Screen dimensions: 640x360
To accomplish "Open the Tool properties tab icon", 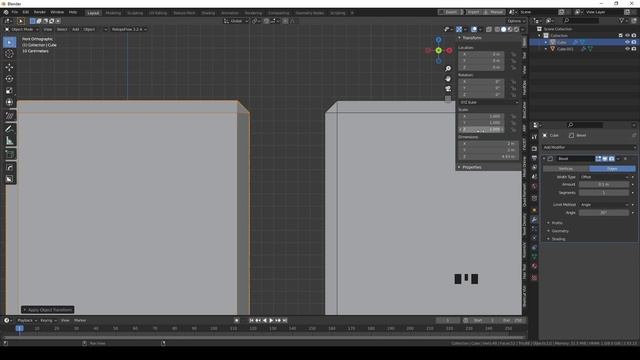I will (534, 137).
